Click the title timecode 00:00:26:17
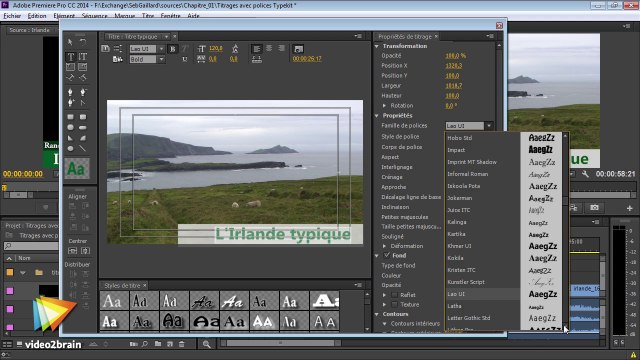The height and width of the screenshot is (360, 640). tap(307, 59)
